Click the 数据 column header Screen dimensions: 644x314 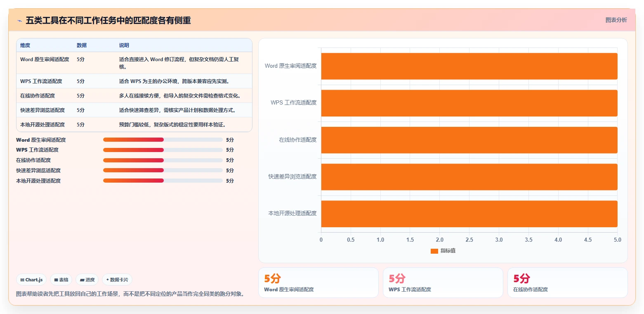(x=82, y=45)
